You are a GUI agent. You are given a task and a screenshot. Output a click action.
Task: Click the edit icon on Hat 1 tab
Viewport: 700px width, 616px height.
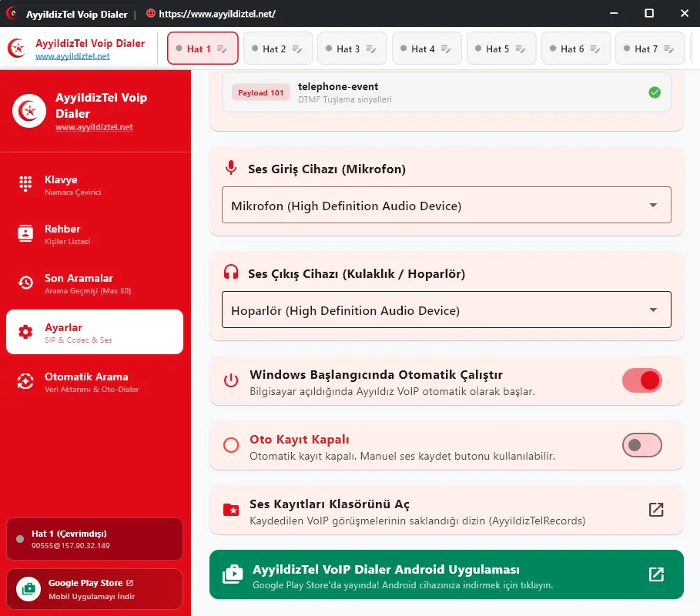222,49
